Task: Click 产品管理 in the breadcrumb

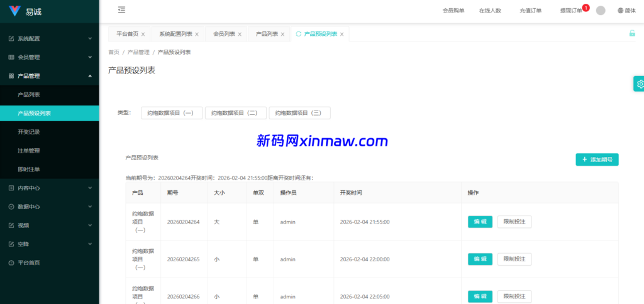Action: click(138, 53)
